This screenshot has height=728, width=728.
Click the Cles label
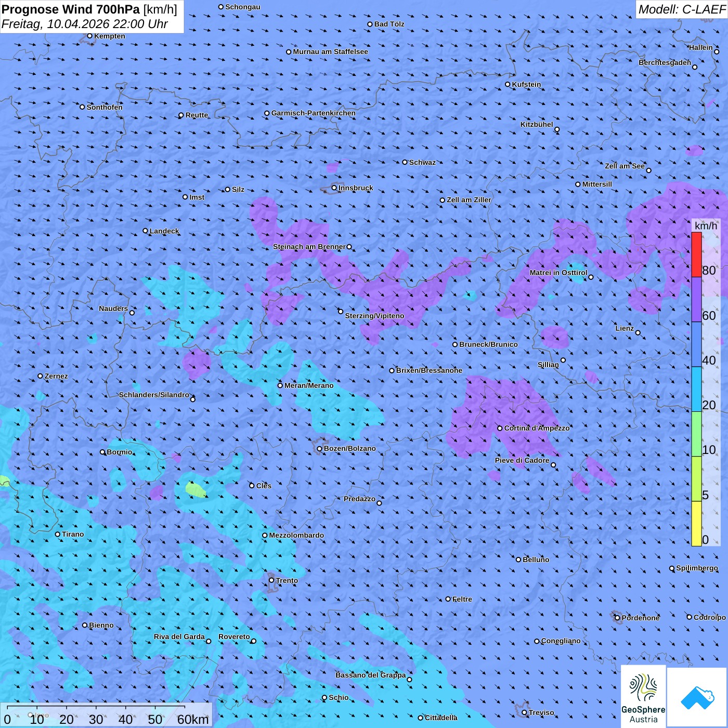(264, 486)
